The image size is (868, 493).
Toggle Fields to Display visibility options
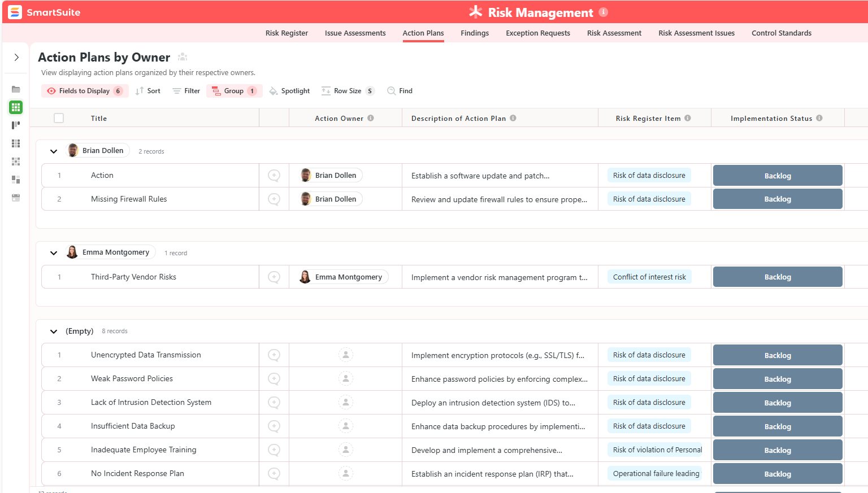coord(84,91)
